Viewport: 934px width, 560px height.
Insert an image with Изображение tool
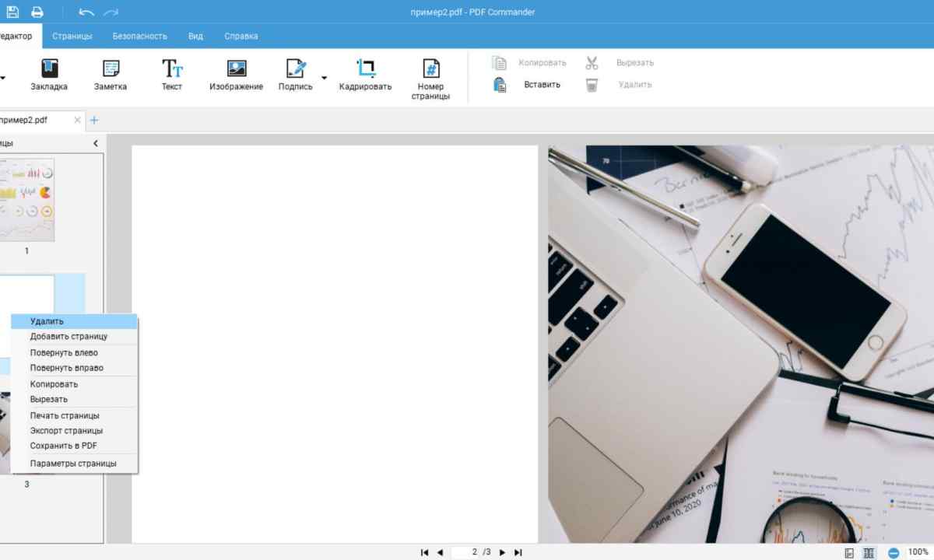pyautogui.click(x=236, y=75)
